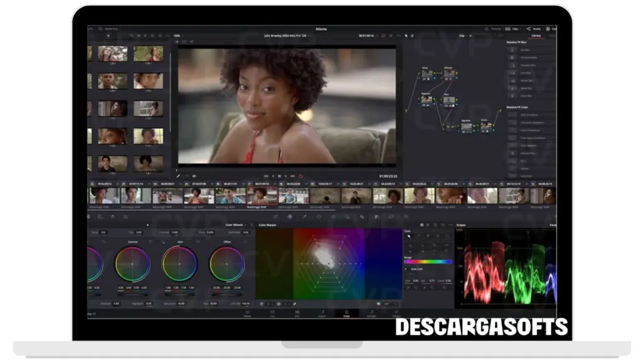The width and height of the screenshot is (644, 362).
Task: Click the Lum Mix 100.00 value field
Action: click(246, 304)
